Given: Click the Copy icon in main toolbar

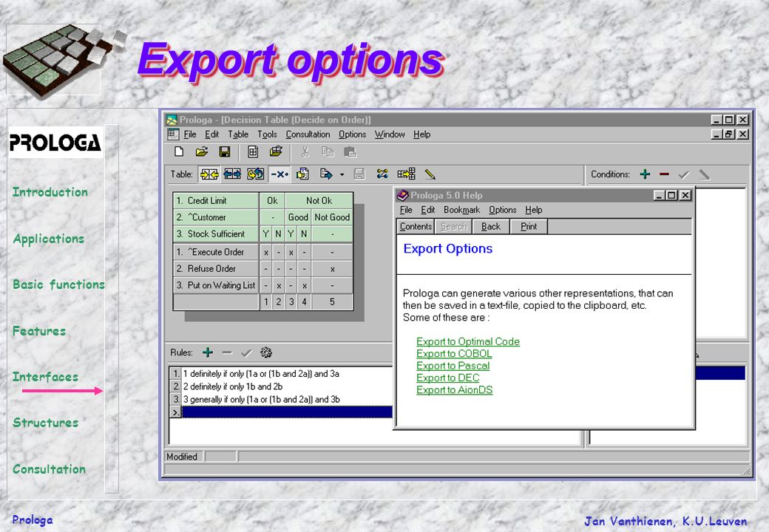Looking at the screenshot, I should click(x=328, y=152).
